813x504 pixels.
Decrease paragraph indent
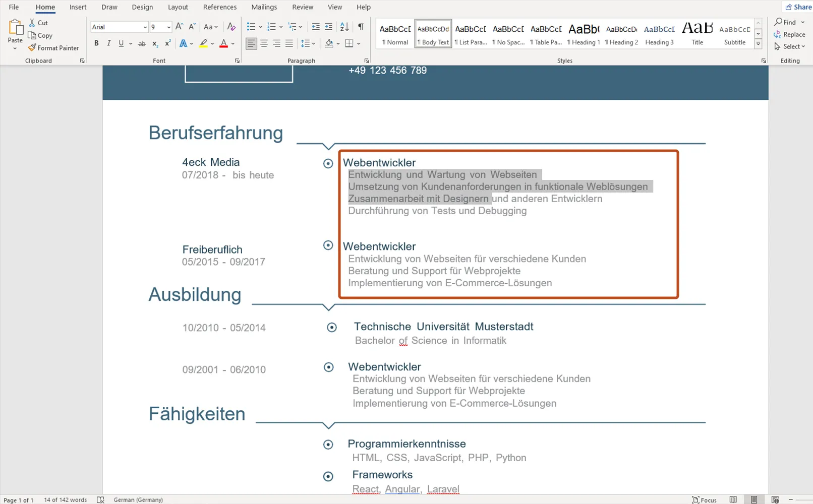[316, 27]
